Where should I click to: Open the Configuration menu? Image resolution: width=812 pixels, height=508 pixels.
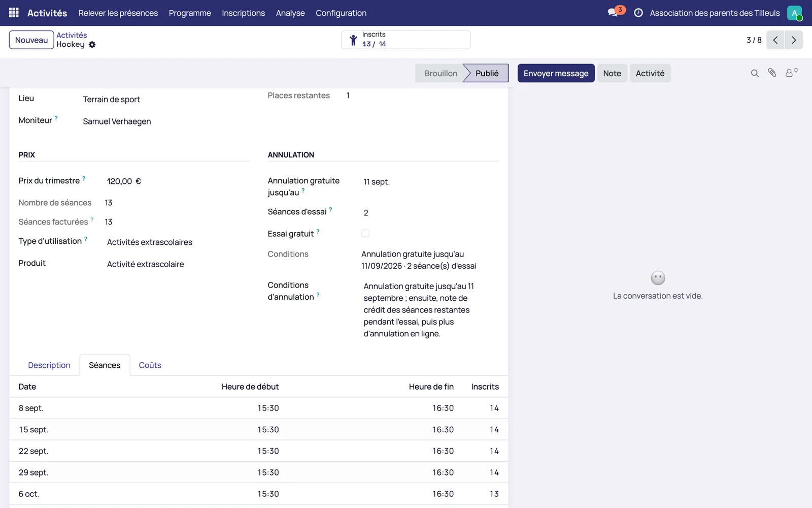pyautogui.click(x=341, y=13)
